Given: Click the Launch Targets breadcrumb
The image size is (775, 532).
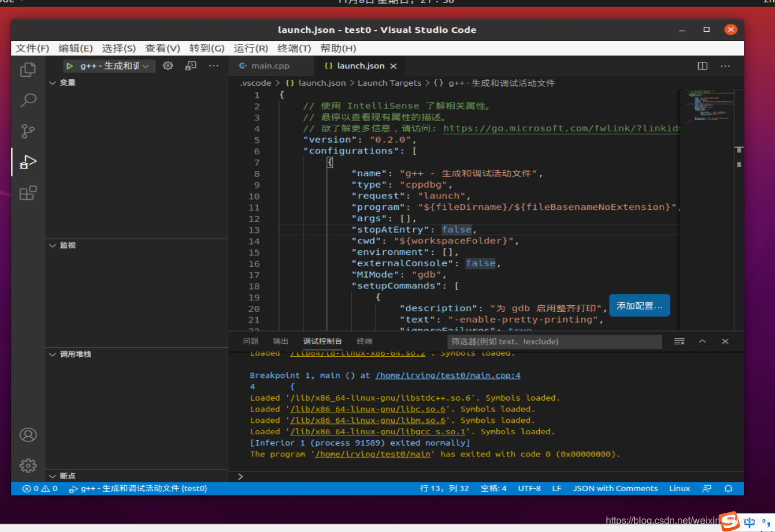Looking at the screenshot, I should point(389,83).
